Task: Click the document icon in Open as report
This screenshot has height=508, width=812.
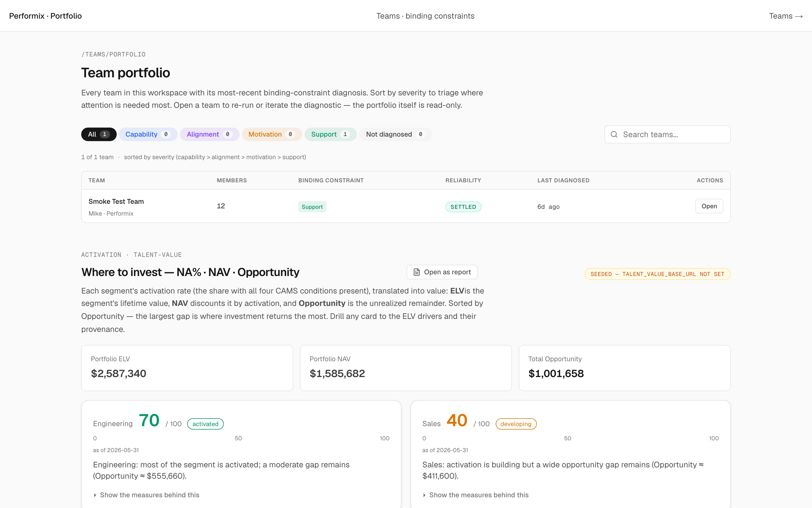Action: 416,272
